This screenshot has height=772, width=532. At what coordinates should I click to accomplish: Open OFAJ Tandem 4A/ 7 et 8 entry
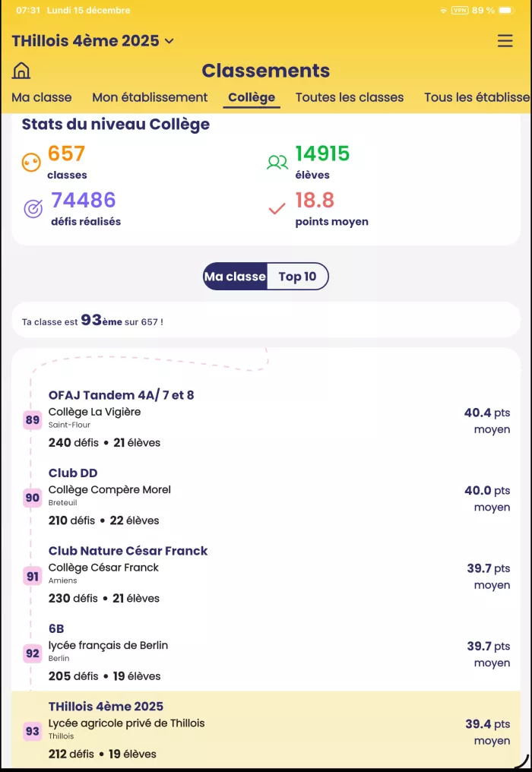coord(122,395)
